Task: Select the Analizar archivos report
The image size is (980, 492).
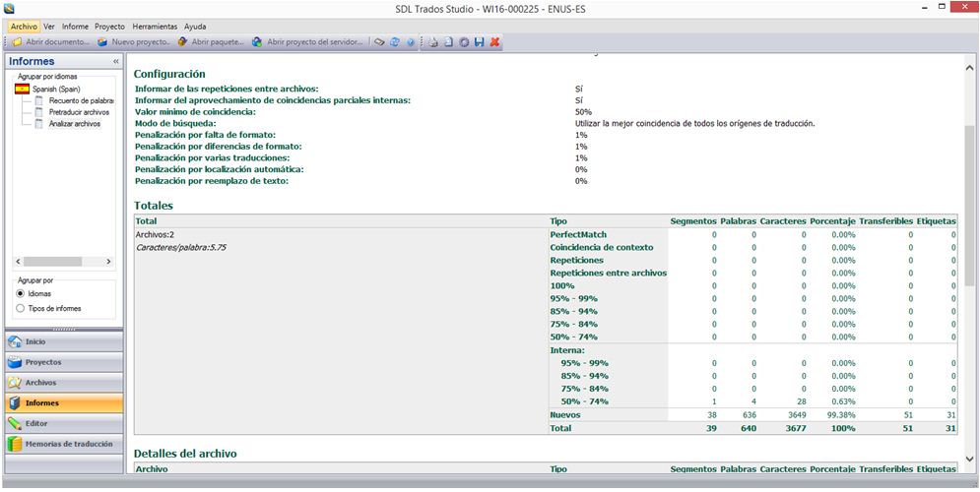Action: (x=75, y=124)
